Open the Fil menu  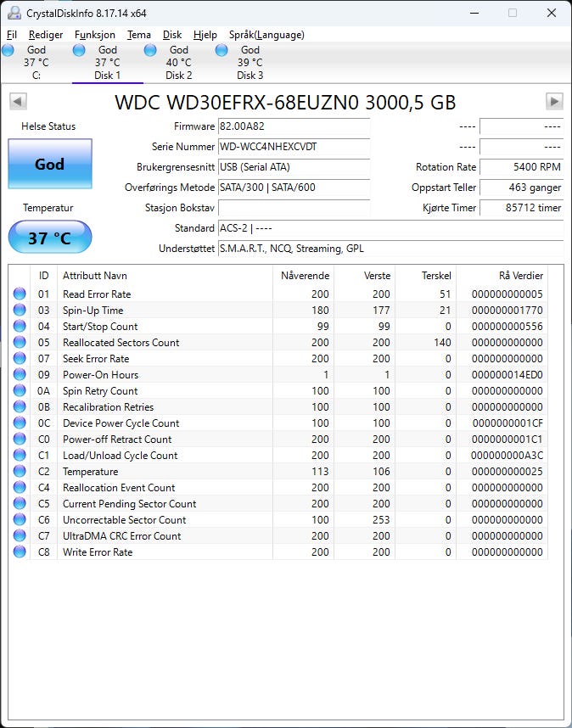[x=12, y=35]
